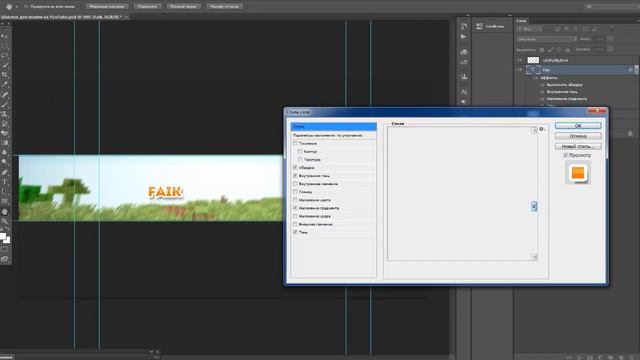640x360 pixels.
Task: Open the layer fill dropdown arrow
Action: tap(610, 49)
